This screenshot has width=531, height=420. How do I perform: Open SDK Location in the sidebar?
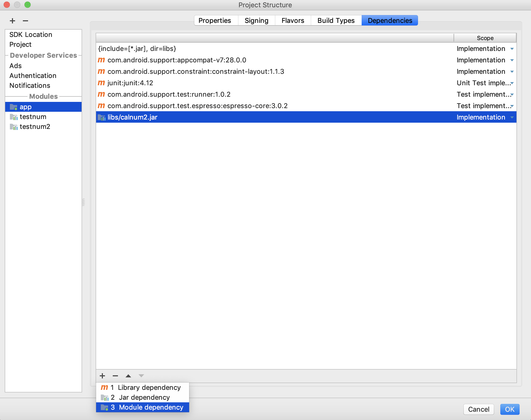click(31, 35)
